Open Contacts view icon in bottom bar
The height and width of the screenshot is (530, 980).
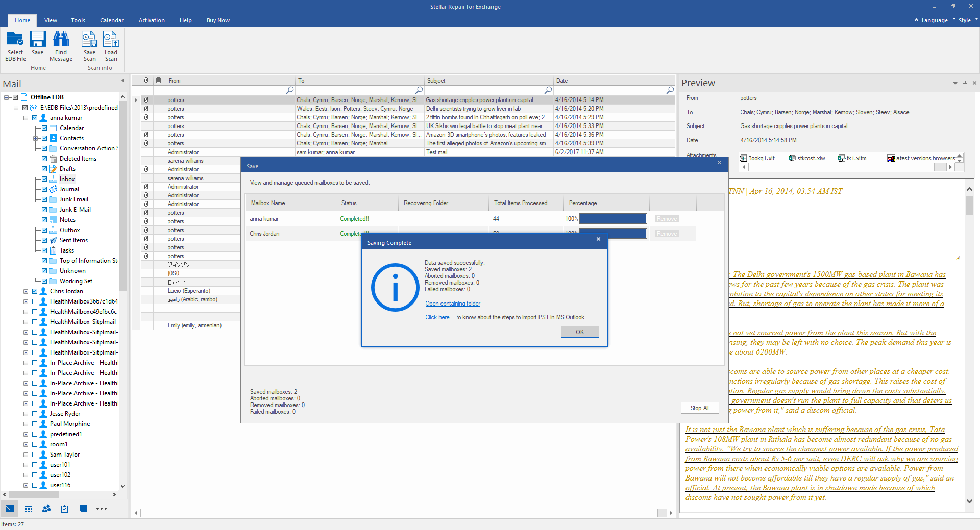pos(46,509)
